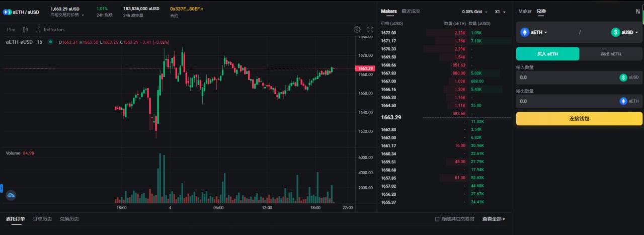Click the 输入数量 amount field
This screenshot has width=644, height=235.
coord(566,77)
